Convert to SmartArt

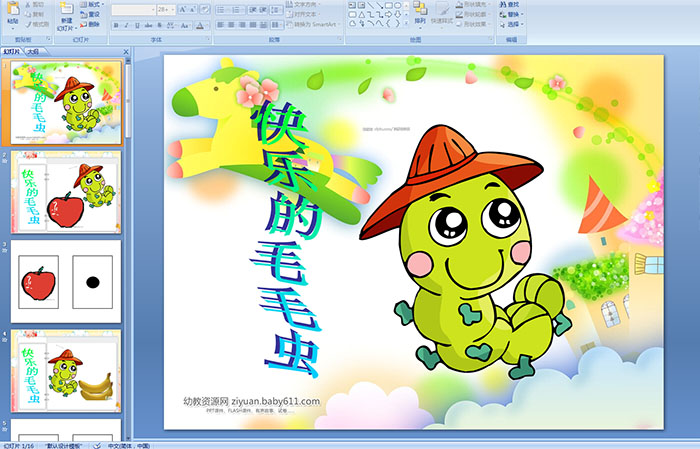(313, 24)
